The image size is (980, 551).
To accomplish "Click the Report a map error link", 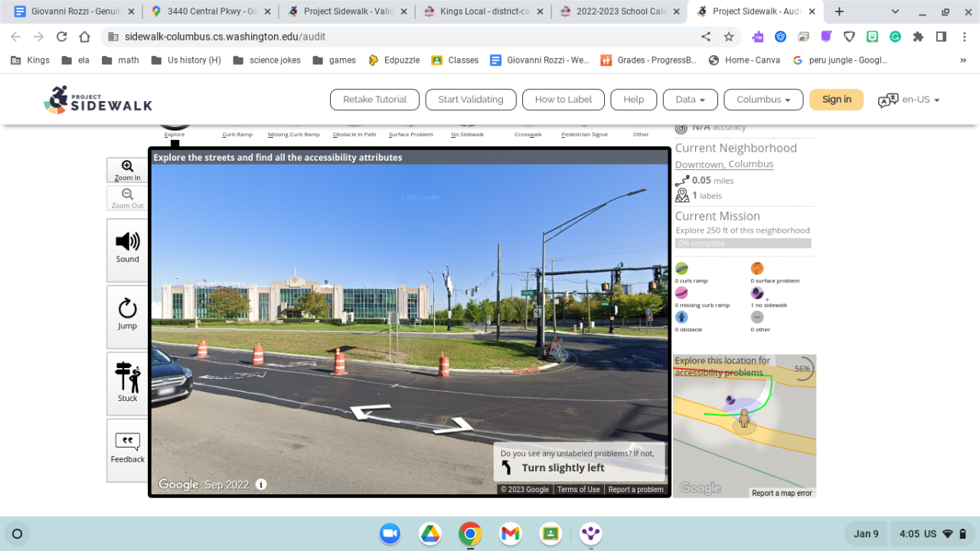I will click(782, 494).
